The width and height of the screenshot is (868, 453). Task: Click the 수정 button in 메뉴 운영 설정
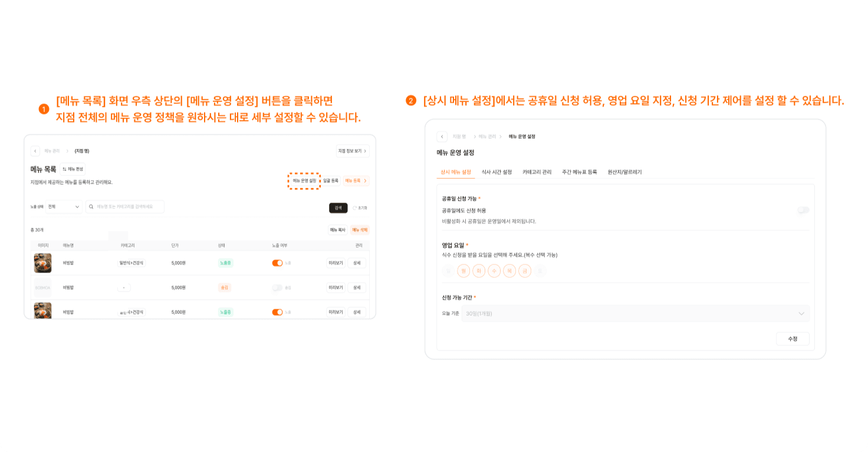click(793, 339)
